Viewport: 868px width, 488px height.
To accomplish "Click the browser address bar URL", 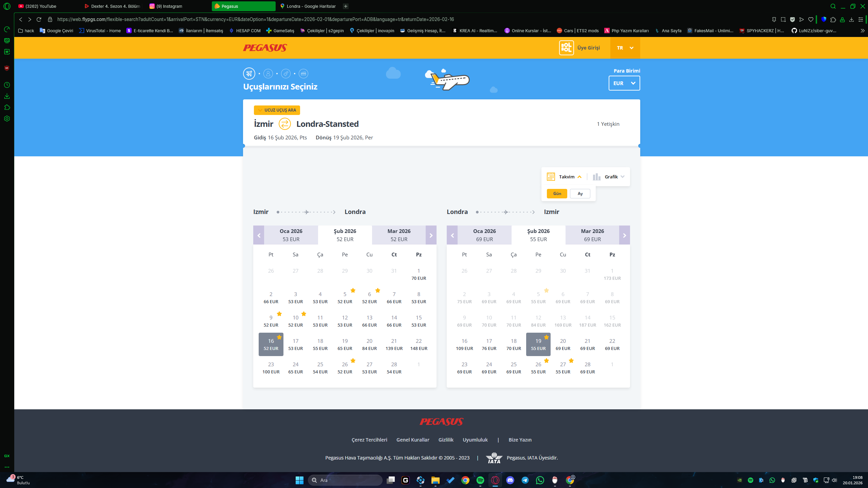I will [256, 19].
